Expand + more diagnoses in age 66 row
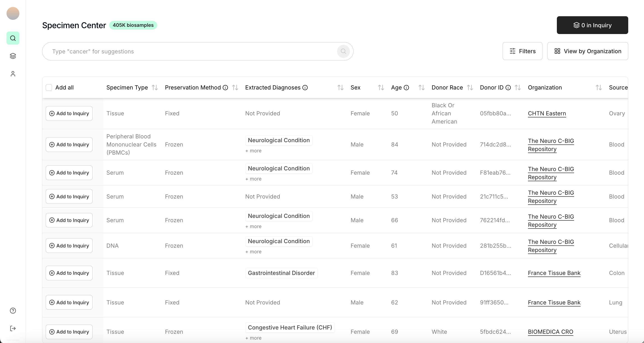Viewport: 644px width, 343px height. pyautogui.click(x=253, y=227)
